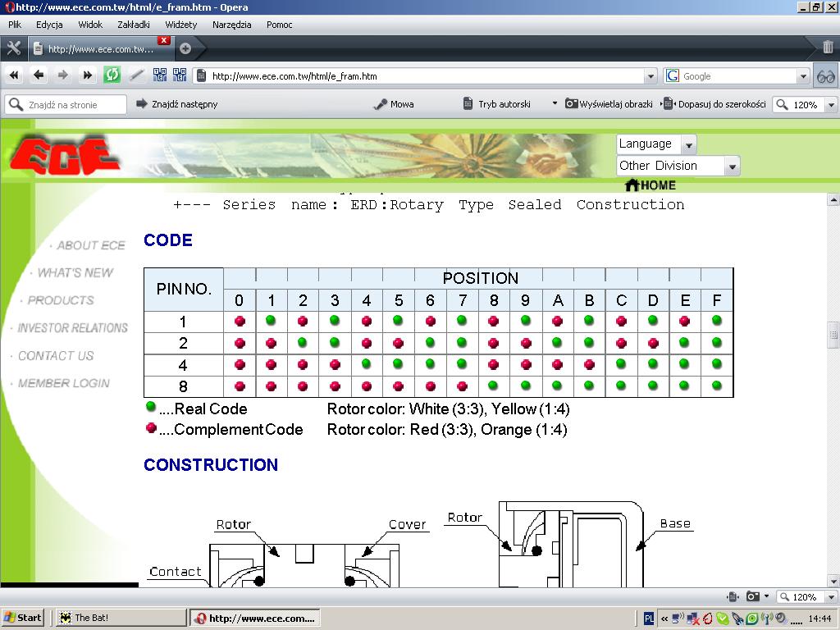
Task: Click the new tab plus button
Action: pos(185,48)
